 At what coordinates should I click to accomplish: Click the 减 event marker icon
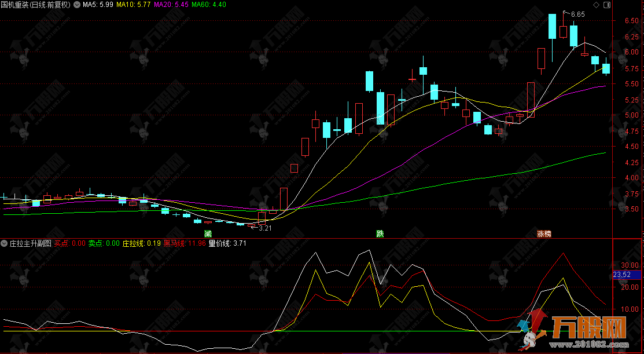208,233
